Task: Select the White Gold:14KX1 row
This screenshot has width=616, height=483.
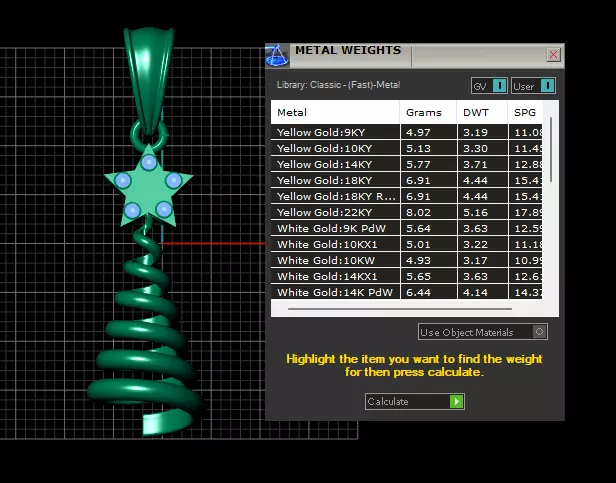Action: point(407,277)
